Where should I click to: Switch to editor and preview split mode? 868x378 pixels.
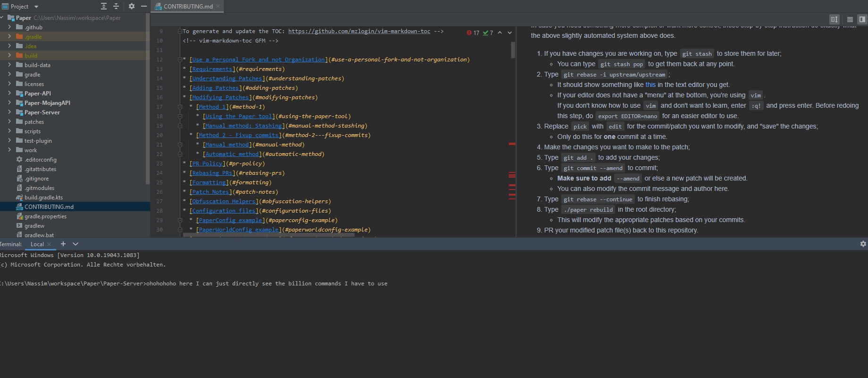pos(862,19)
